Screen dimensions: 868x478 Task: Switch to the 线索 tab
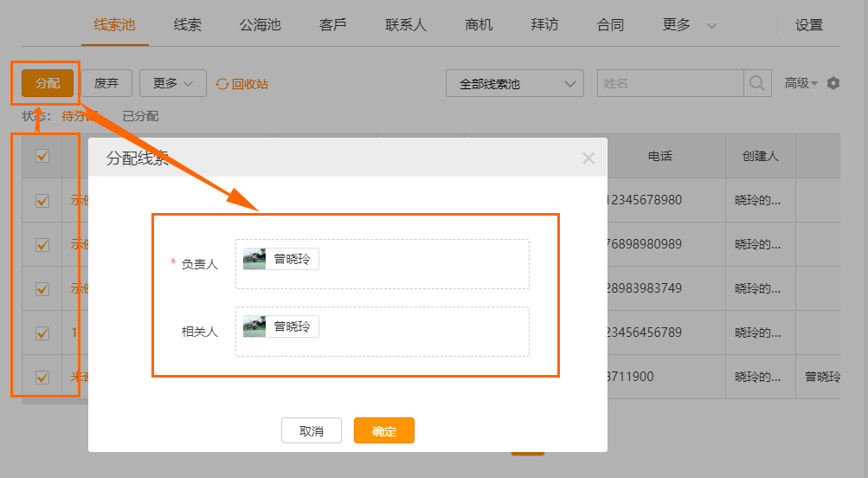[x=187, y=25]
